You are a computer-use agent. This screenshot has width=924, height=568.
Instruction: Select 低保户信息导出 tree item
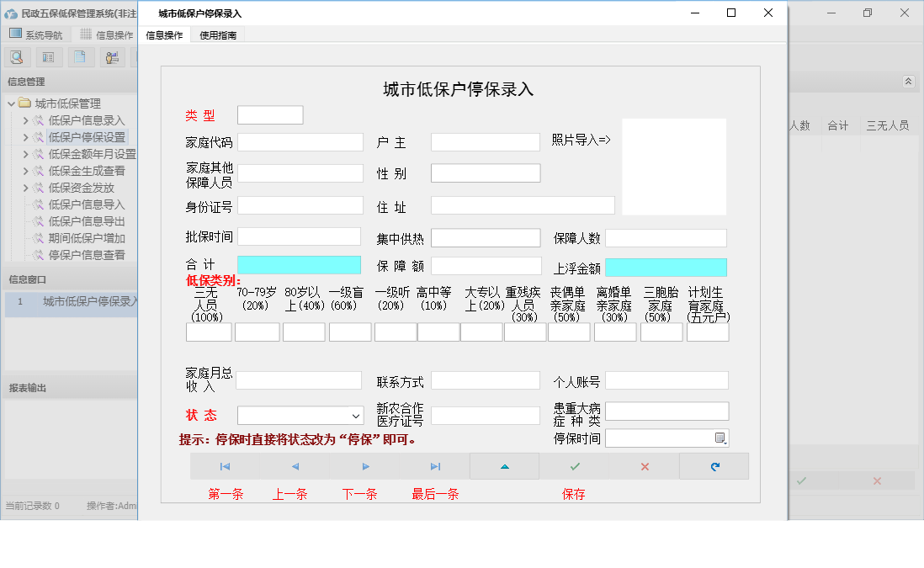pos(87,221)
